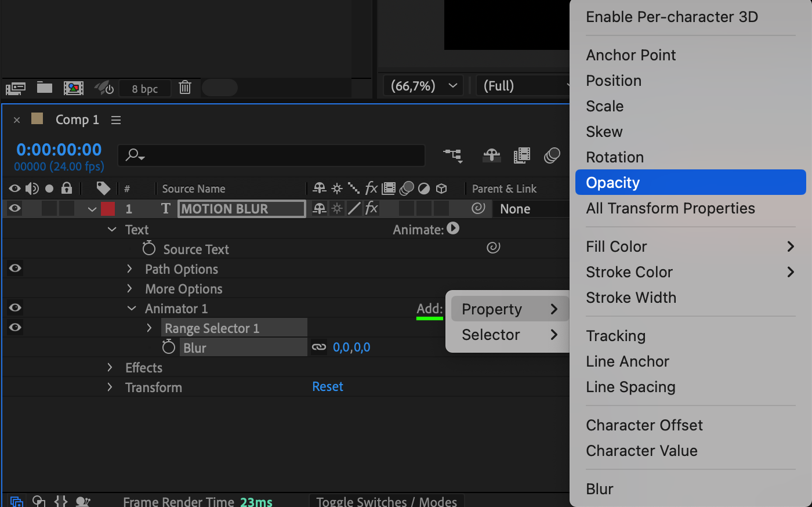The image size is (812, 507).
Task: Hide the MOTION BLUR layer eye
Action: pyautogui.click(x=15, y=208)
